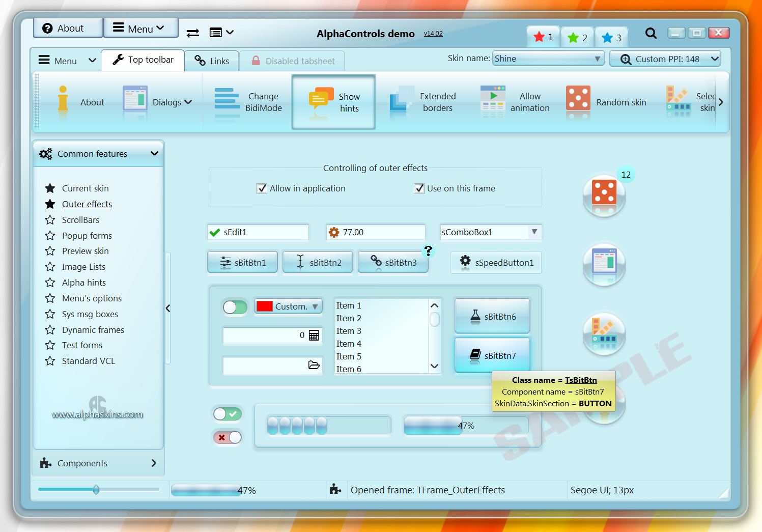Viewport: 762px width, 532px height.
Task: Click the round dice button with badge 12
Action: (x=604, y=195)
